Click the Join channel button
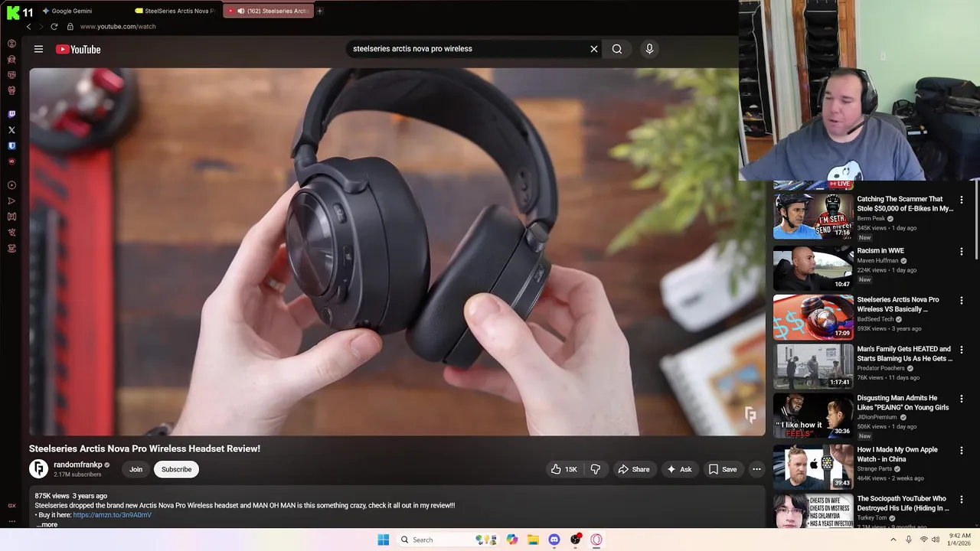Screen dimensions: 980x551 (x=136, y=469)
